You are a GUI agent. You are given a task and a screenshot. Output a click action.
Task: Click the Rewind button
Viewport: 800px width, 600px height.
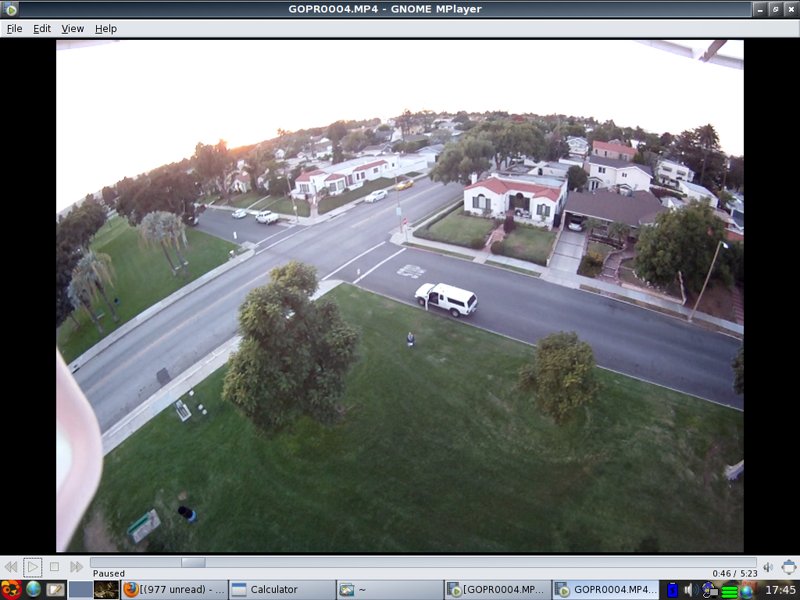tap(11, 567)
